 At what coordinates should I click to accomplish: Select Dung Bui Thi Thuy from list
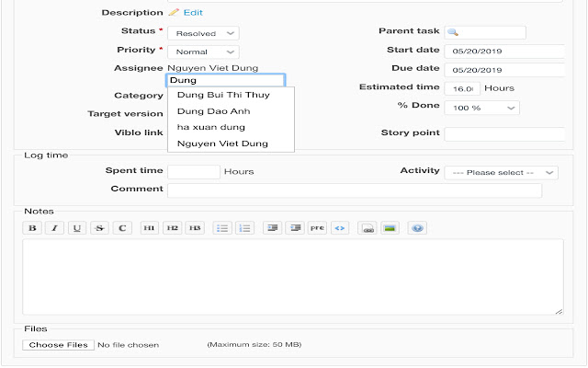(231, 95)
